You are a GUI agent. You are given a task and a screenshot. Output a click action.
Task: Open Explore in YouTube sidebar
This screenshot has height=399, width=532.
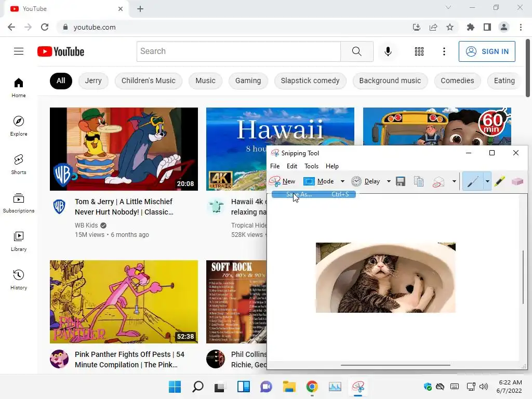coord(19,126)
